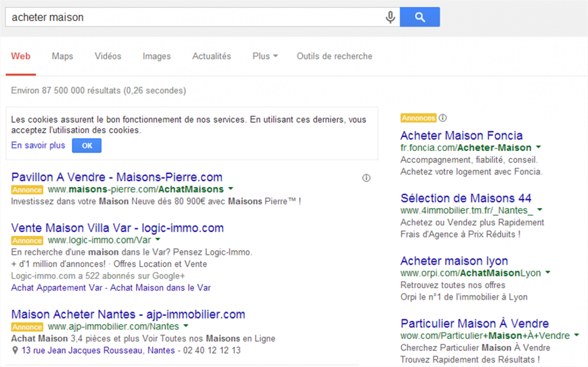Open Outils de recherche
Viewport: 588px width, 367px height.
coord(334,56)
